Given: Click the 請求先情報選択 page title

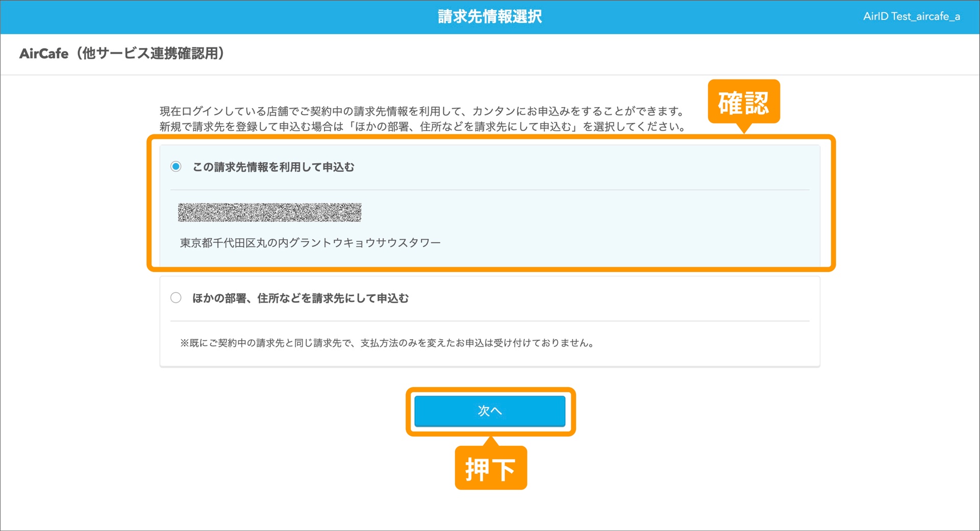Looking at the screenshot, I should click(x=490, y=17).
